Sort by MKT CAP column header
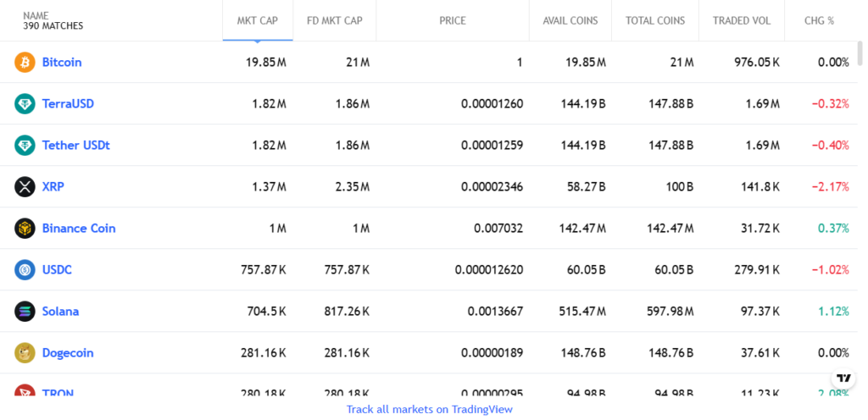Image resolution: width=868 pixels, height=420 pixels. pyautogui.click(x=258, y=20)
